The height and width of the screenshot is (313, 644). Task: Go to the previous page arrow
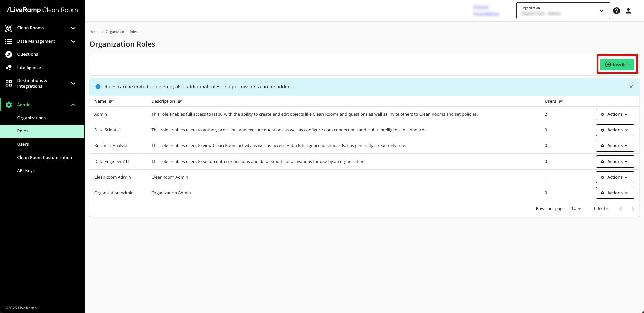pos(621,209)
